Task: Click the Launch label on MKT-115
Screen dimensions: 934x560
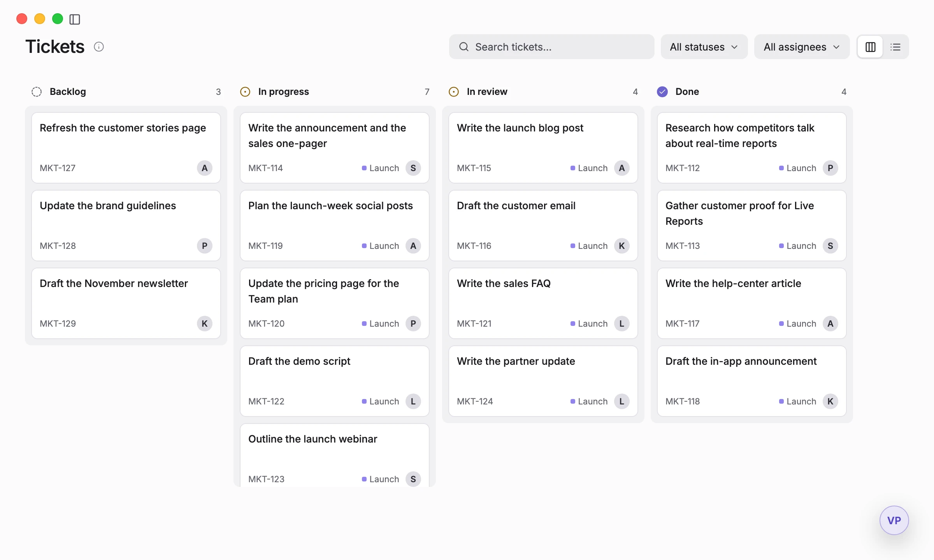Action: click(x=589, y=168)
